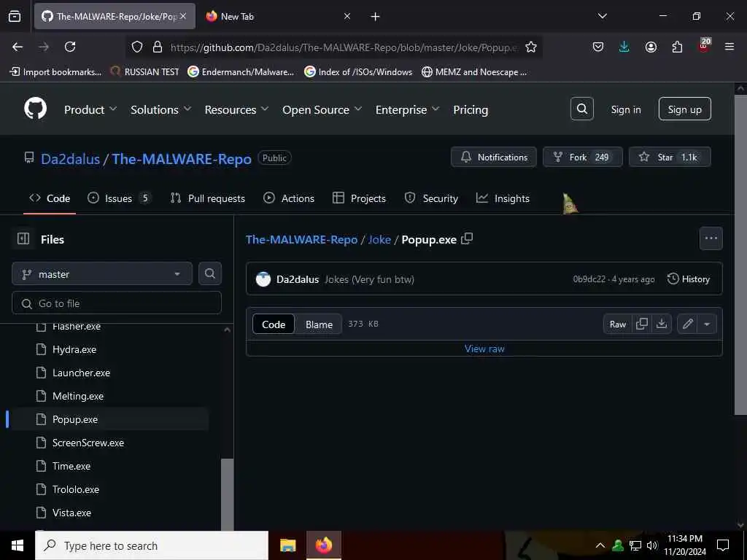This screenshot has height=560, width=747.
Task: Click uBlock extension icon with badge 20
Action: click(x=704, y=45)
